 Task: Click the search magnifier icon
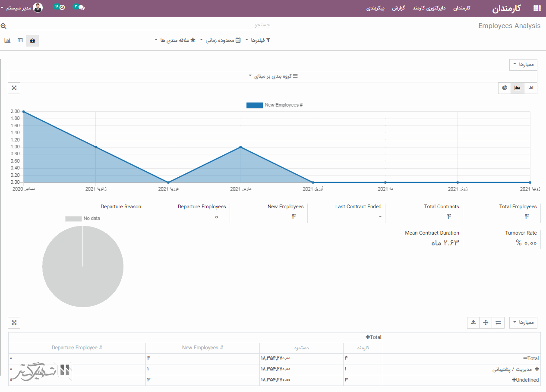coord(3,26)
